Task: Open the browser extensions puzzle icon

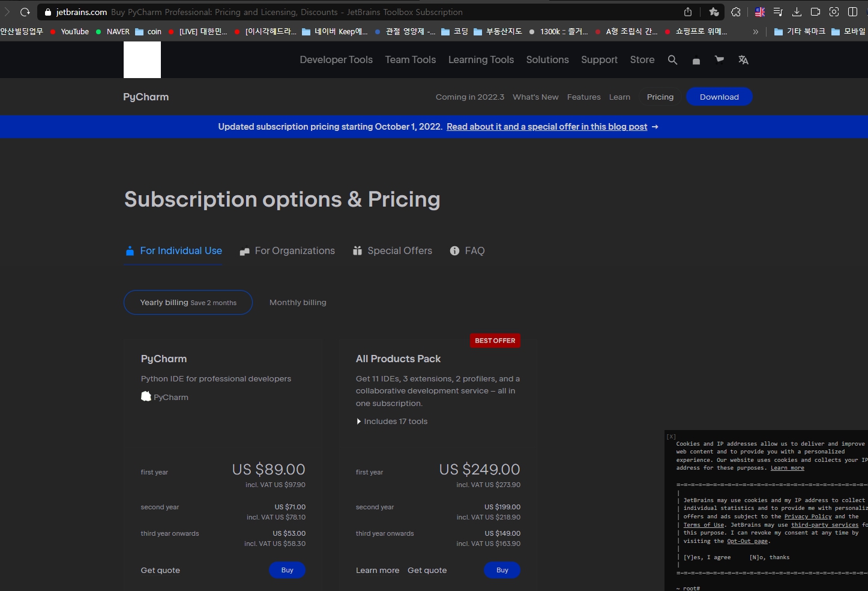Action: [x=736, y=12]
